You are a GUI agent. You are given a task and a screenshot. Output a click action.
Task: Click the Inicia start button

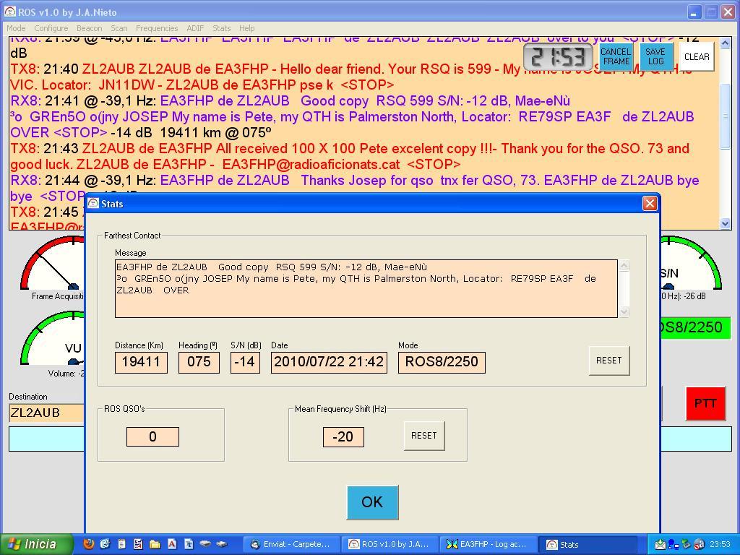click(38, 544)
